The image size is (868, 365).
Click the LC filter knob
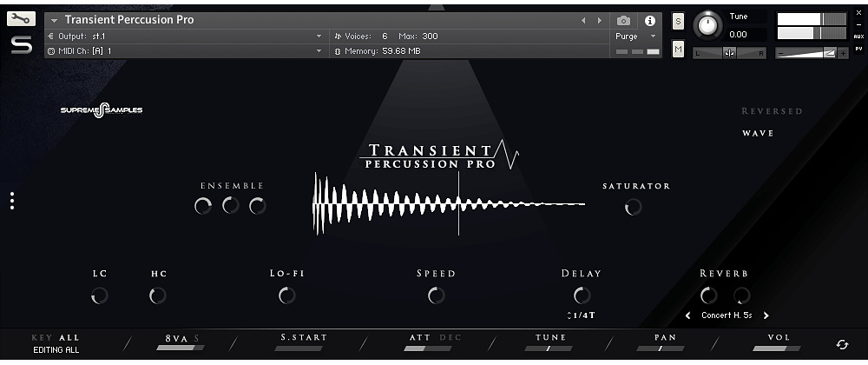point(100,295)
